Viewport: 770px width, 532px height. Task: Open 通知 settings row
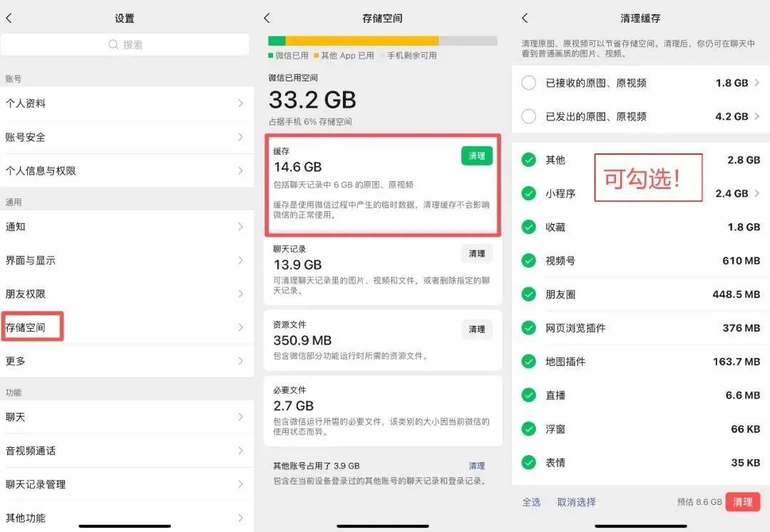pos(127,227)
